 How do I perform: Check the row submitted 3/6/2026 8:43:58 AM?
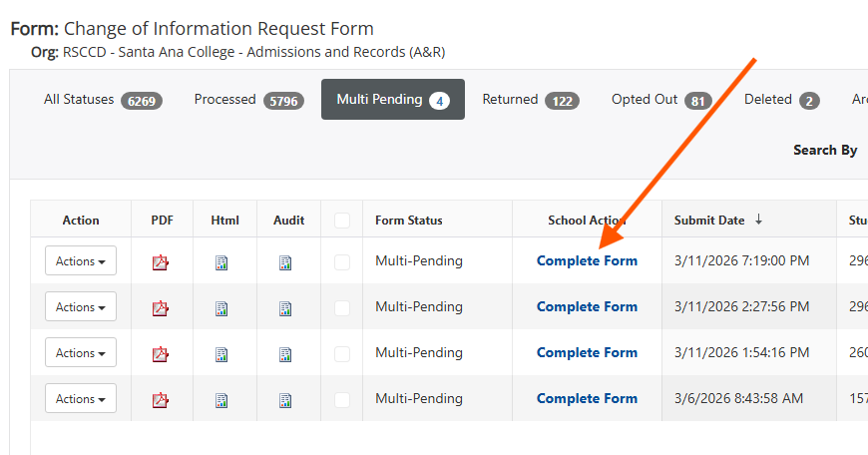coord(342,400)
